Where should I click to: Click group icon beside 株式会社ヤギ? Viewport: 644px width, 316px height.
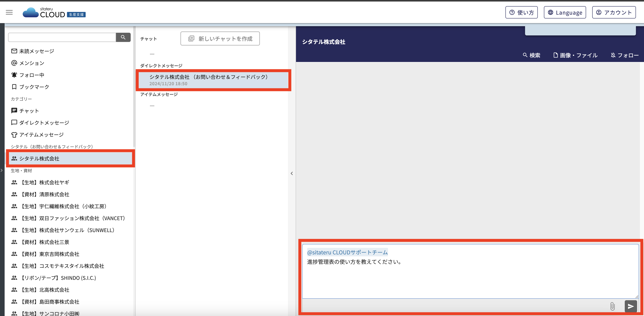(x=14, y=182)
